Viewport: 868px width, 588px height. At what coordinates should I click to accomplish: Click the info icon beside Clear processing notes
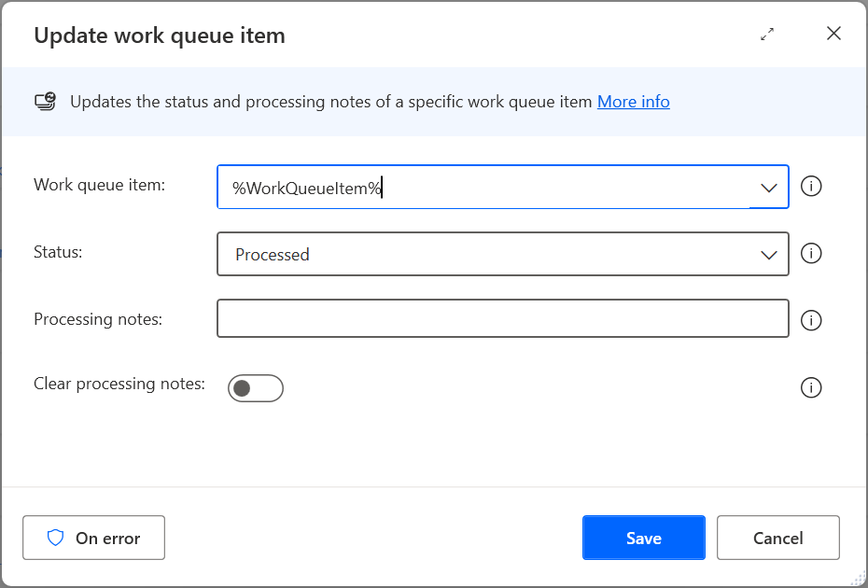[811, 387]
